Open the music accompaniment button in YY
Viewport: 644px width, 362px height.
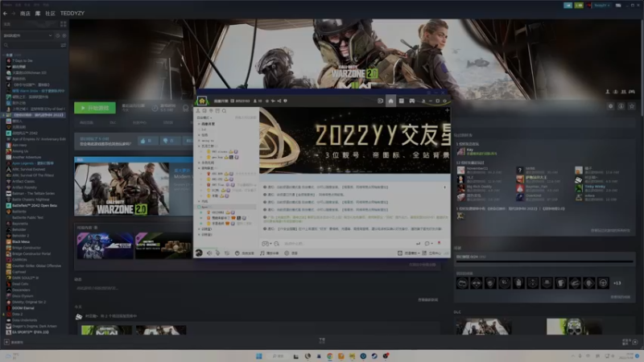pyautogui.click(x=270, y=253)
